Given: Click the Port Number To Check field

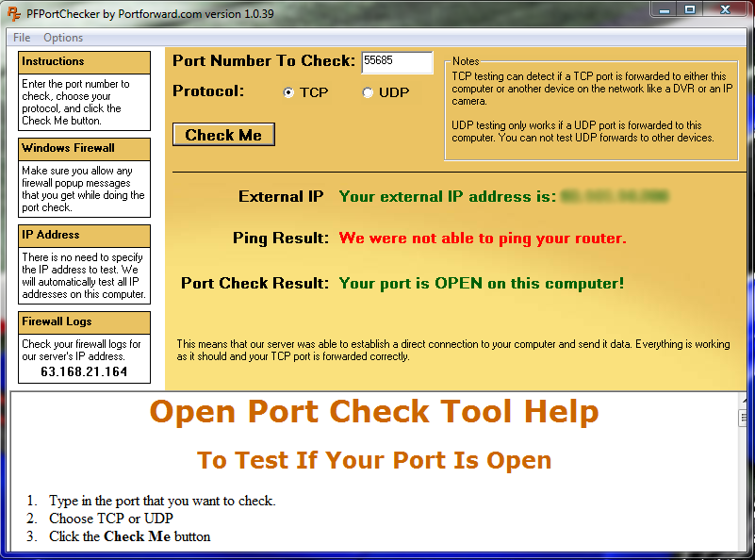Looking at the screenshot, I should coord(397,62).
